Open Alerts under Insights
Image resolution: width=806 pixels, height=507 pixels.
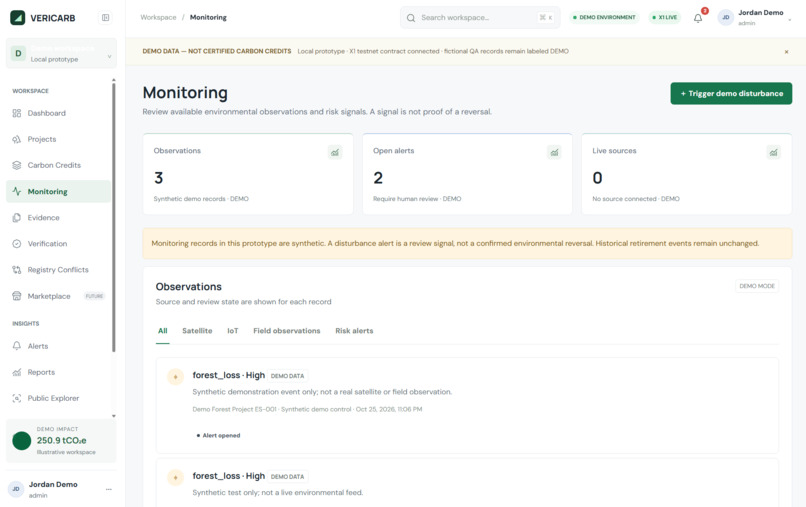[58, 346]
